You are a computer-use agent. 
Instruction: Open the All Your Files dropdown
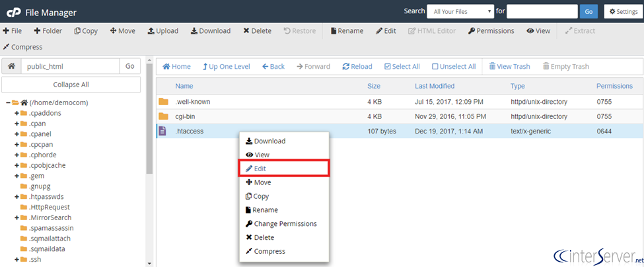click(x=460, y=11)
